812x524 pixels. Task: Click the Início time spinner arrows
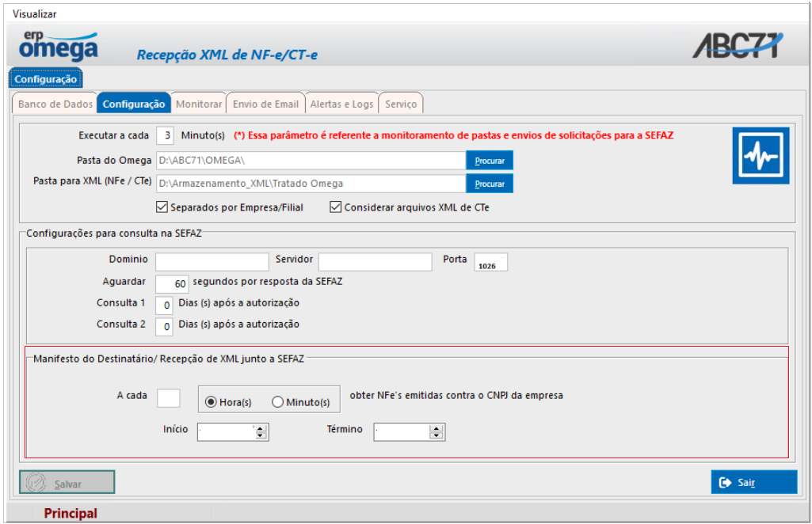pos(261,432)
